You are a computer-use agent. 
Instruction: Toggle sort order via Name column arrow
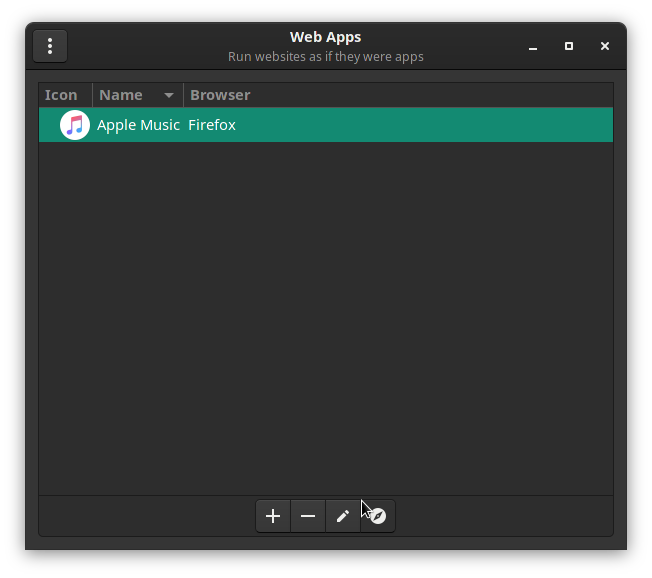click(x=169, y=95)
